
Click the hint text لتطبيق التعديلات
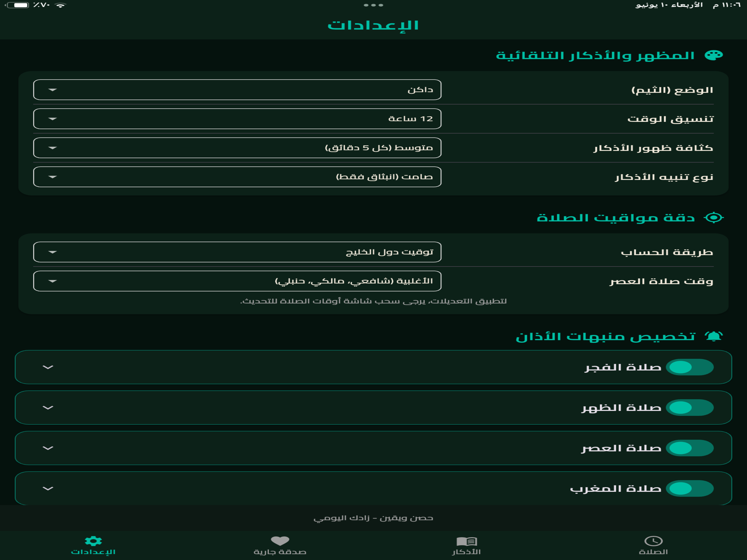pos(373,301)
